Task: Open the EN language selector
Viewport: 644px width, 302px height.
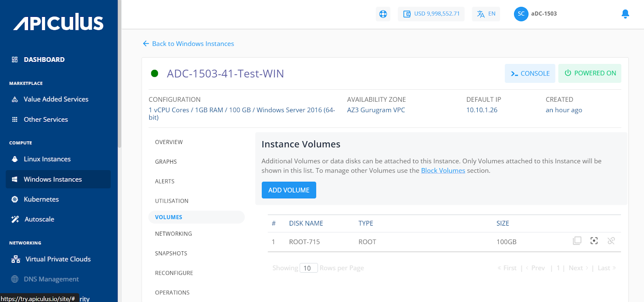Action: click(x=486, y=14)
